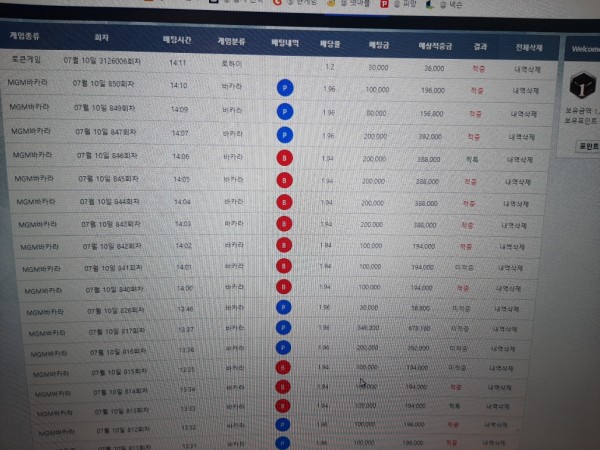
Task: Click the blue P badge in the 849회차 row
Action: coord(285,112)
